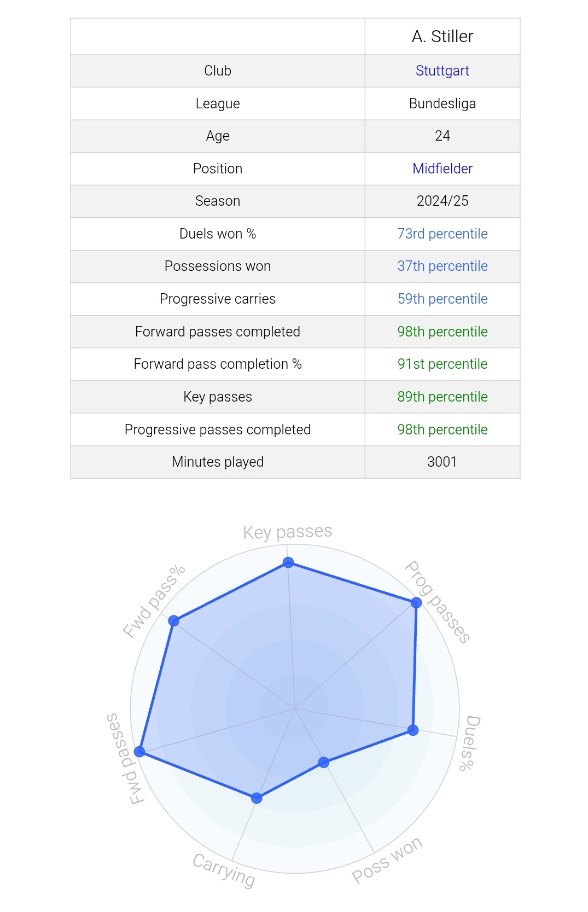Click the A. Stiller header cell
The height and width of the screenshot is (912, 588).
pos(443,37)
